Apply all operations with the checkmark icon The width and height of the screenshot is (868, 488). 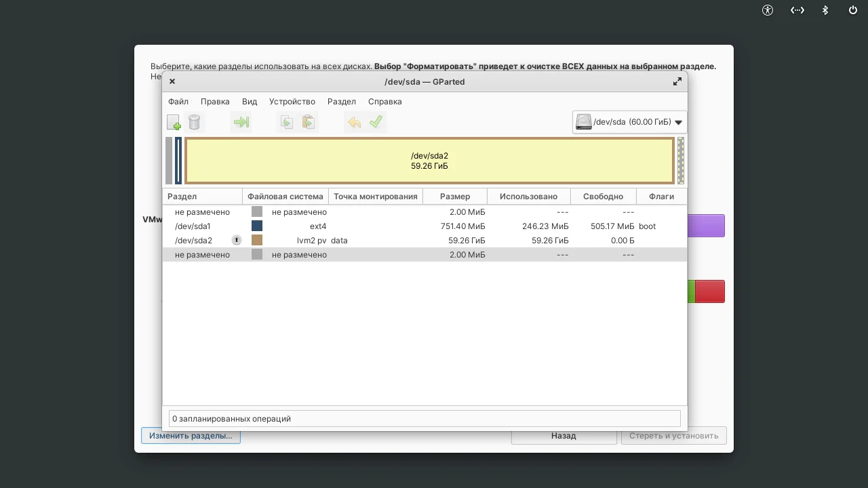(x=376, y=122)
